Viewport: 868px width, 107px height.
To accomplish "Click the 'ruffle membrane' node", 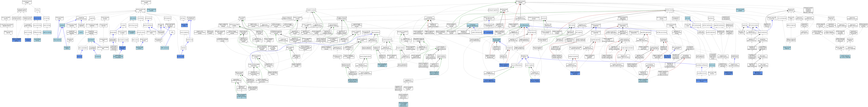I will pos(165,48).
